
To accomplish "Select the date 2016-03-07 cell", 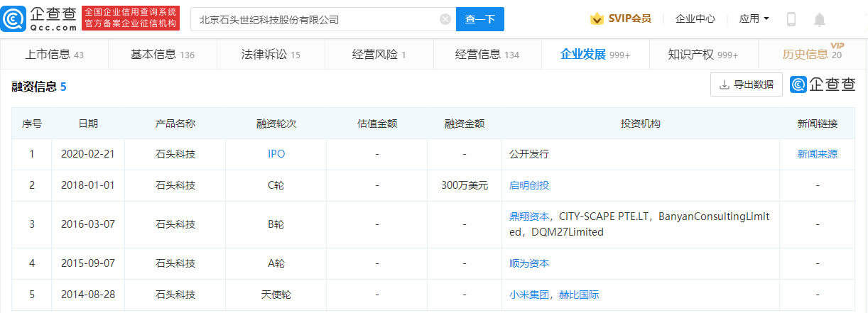I will click(x=88, y=224).
